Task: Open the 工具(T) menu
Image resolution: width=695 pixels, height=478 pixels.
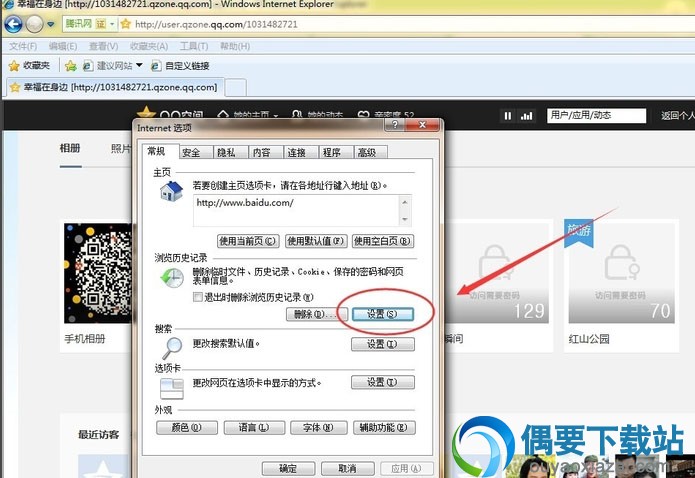Action: pos(194,46)
